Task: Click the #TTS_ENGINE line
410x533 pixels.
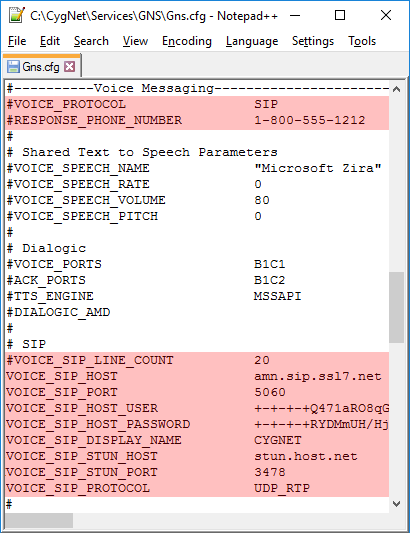Action: pos(197,296)
